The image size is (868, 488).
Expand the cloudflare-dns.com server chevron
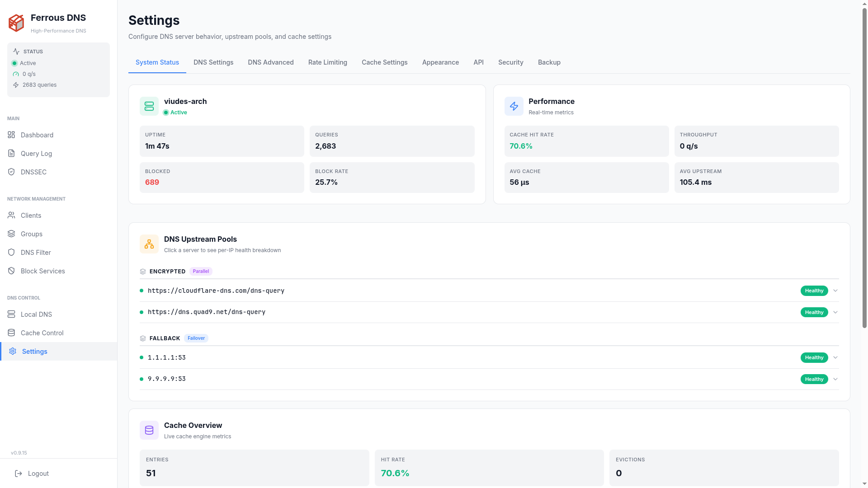pyautogui.click(x=835, y=291)
